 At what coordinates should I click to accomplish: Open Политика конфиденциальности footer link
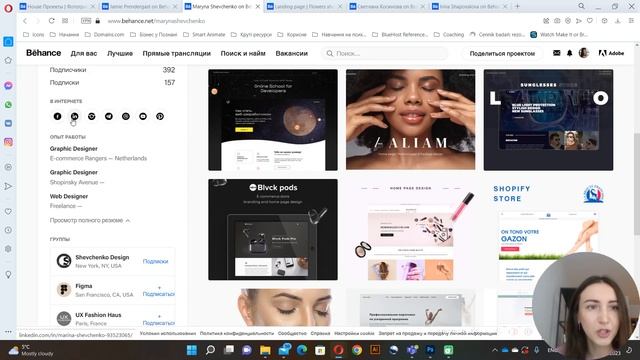237,333
